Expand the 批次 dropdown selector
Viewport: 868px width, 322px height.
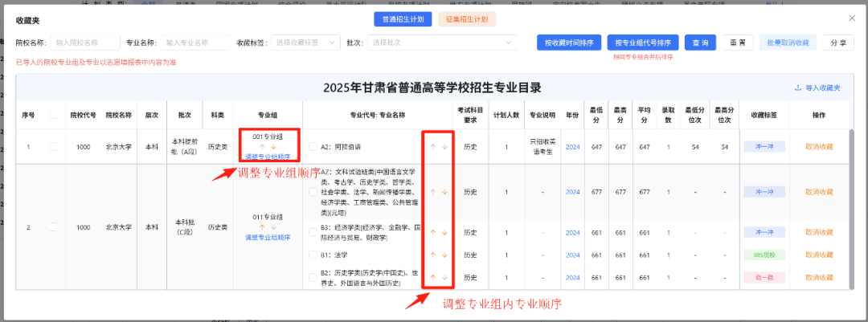coord(441,43)
